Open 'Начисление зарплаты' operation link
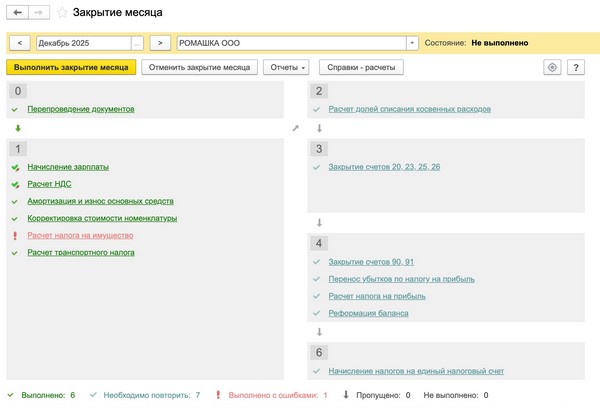The height and width of the screenshot is (408, 600). (68, 167)
